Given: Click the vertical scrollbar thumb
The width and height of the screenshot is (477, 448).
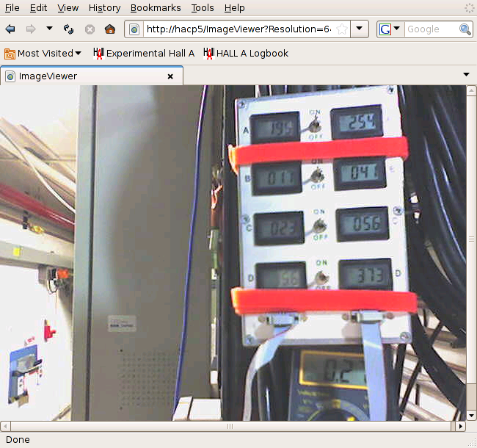Looking at the screenshot, I should point(471,239).
